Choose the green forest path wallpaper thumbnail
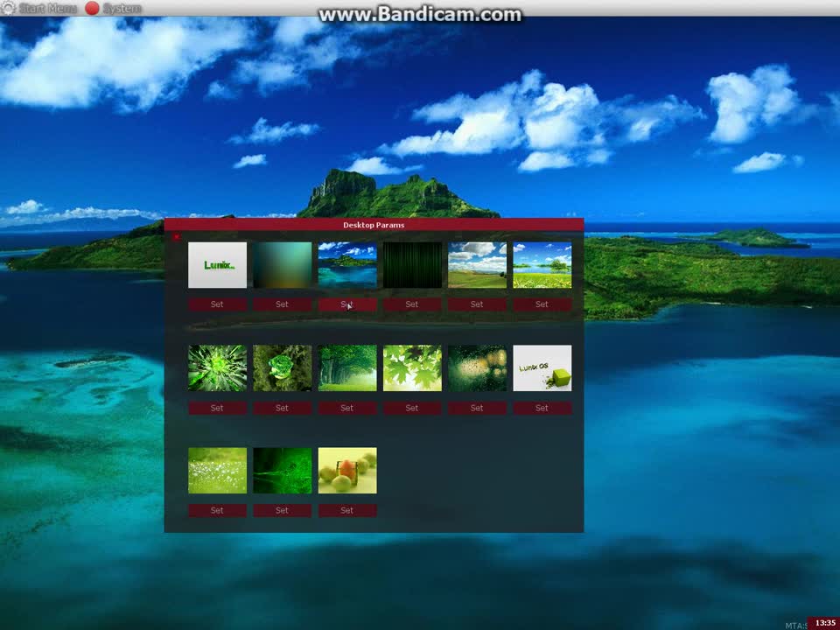 pyautogui.click(x=346, y=367)
